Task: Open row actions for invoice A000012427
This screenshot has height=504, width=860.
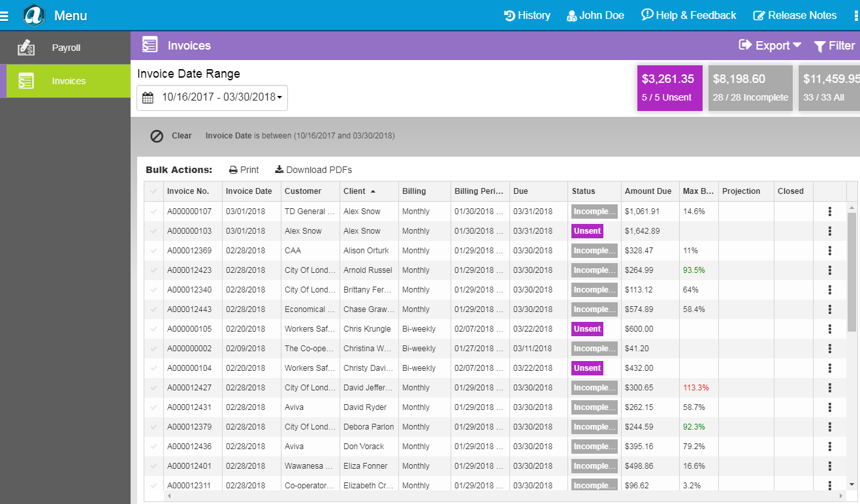Action: point(829,388)
